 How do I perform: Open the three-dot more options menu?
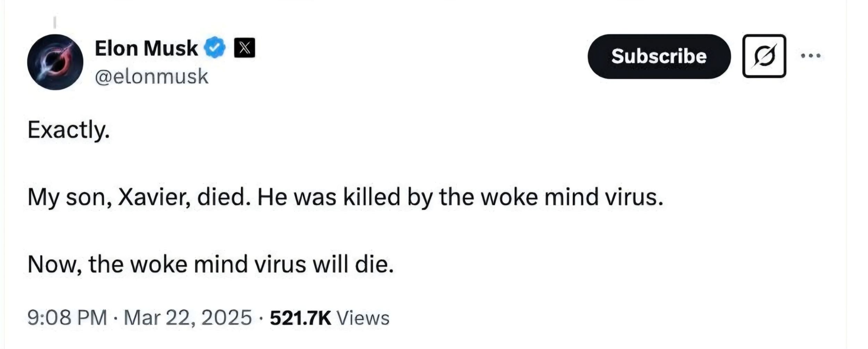pos(811,56)
